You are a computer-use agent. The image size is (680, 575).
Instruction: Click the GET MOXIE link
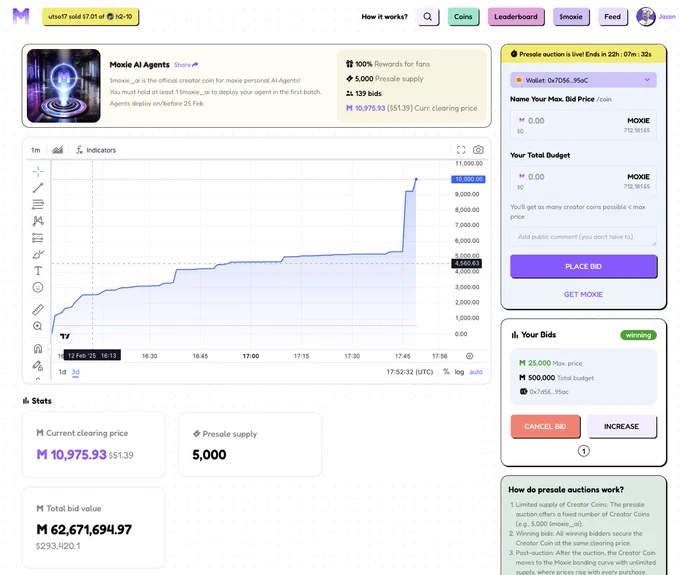583,294
